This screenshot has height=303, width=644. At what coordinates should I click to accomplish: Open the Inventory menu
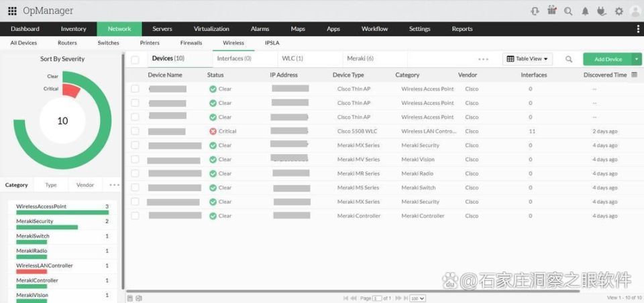pyautogui.click(x=74, y=29)
